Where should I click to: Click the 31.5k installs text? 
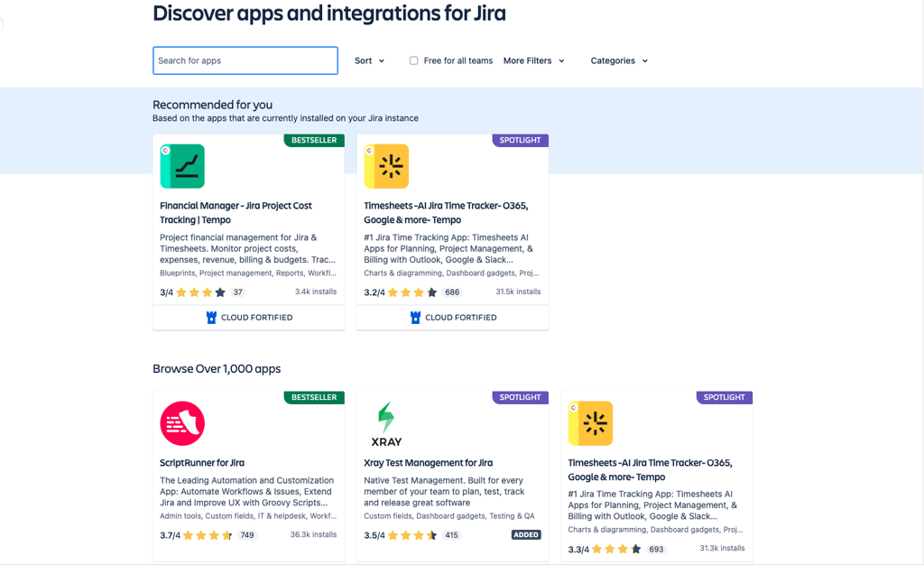coord(518,292)
